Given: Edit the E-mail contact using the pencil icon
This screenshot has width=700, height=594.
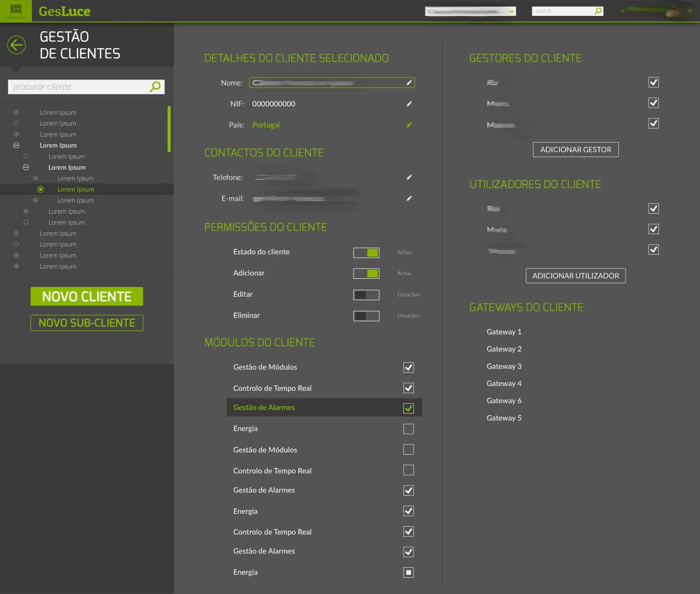Looking at the screenshot, I should point(408,198).
